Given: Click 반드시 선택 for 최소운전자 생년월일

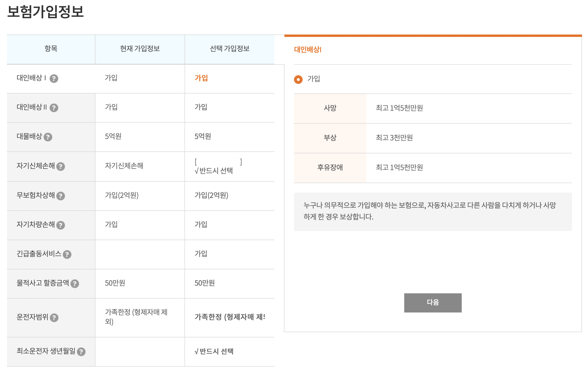Looking at the screenshot, I should [214, 352].
